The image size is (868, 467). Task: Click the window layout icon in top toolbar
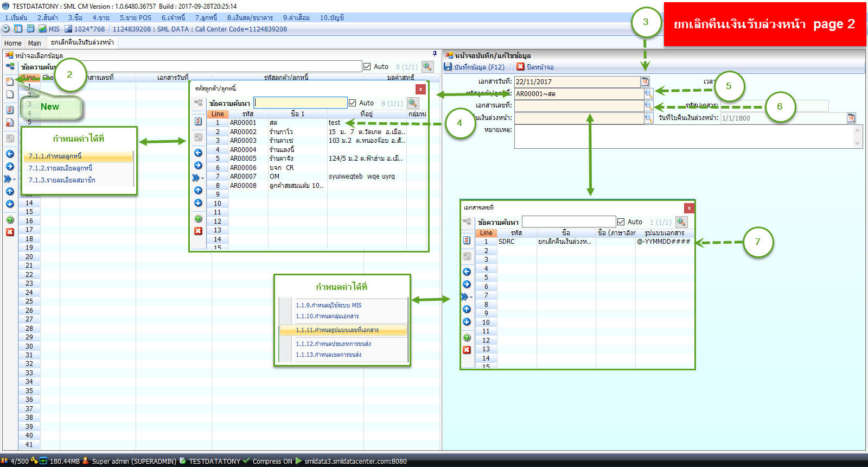[x=18, y=29]
